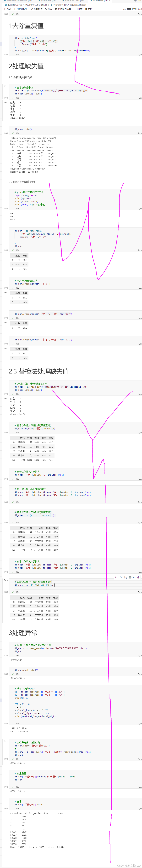
Task: Open output actions for dropna how='all' output
Action: [5, 348]
